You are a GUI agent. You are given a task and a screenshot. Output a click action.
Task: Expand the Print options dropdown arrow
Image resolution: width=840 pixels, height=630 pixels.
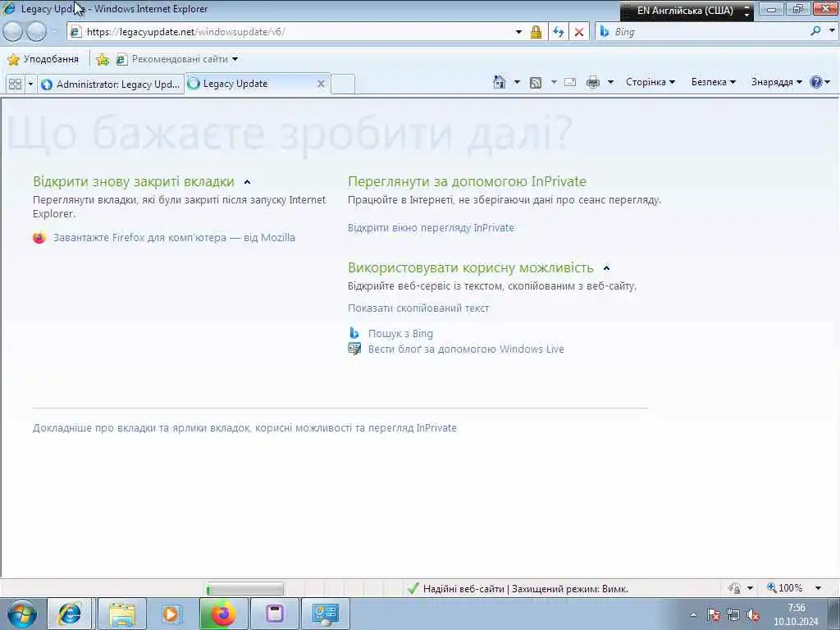pos(610,82)
